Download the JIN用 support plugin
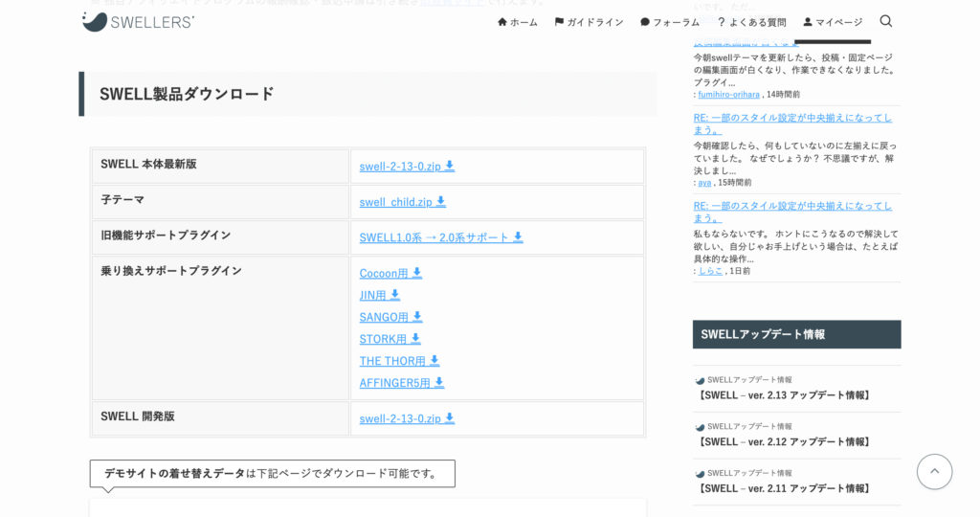Screen dimensions: 980x517 (373, 295)
